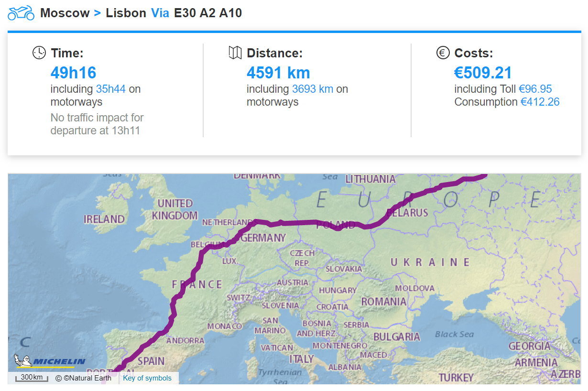Click the blue arrow between Moscow and Lisbon
Viewport: 588px width, 391px height.
(x=98, y=13)
